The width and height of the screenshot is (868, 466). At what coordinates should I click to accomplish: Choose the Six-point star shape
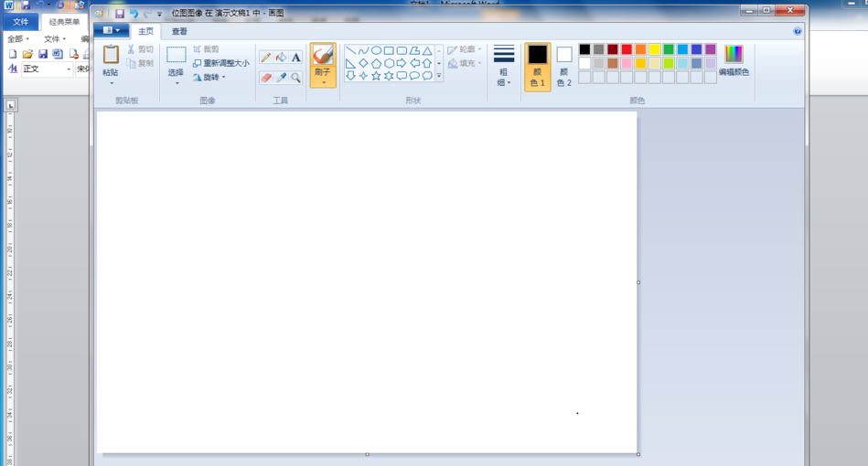pos(389,76)
